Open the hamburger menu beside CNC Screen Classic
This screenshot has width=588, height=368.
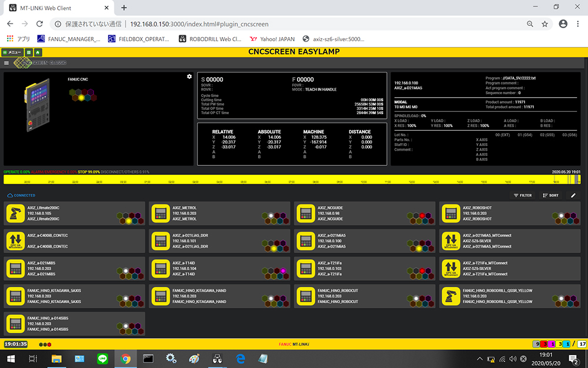[x=6, y=62]
